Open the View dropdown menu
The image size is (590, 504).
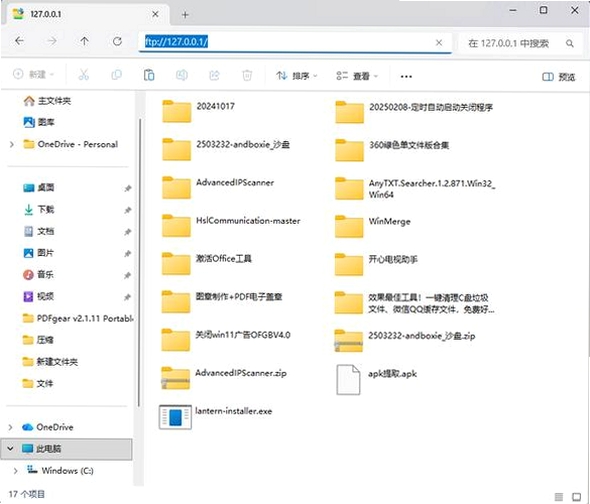[357, 76]
